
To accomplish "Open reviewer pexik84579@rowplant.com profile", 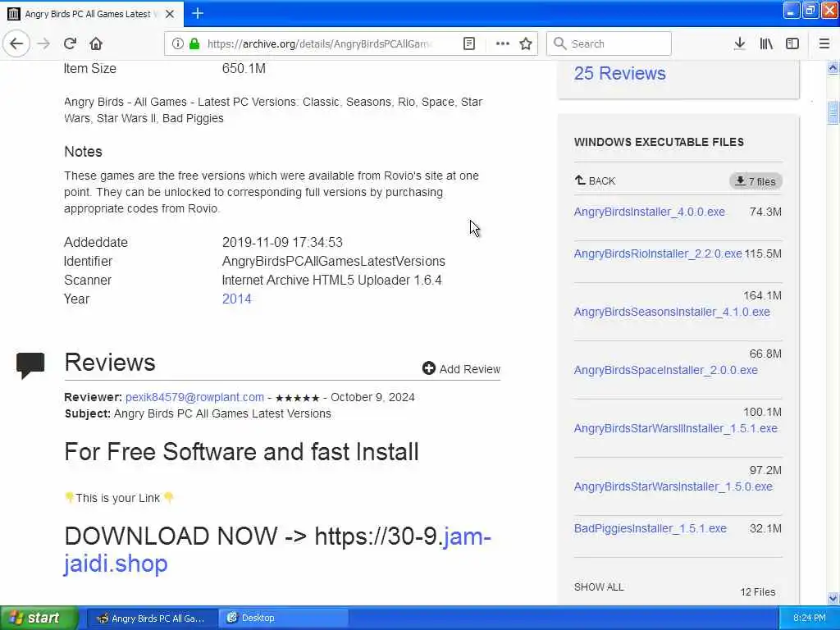I will click(x=194, y=397).
